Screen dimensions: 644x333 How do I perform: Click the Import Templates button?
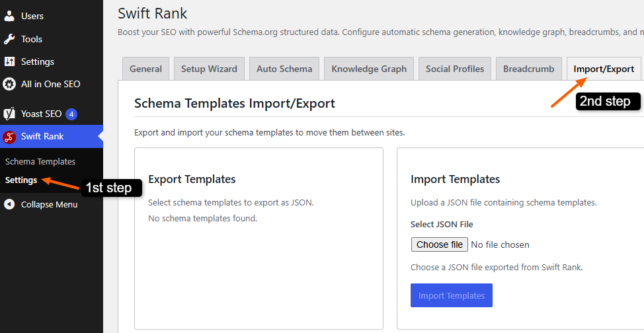click(x=452, y=295)
